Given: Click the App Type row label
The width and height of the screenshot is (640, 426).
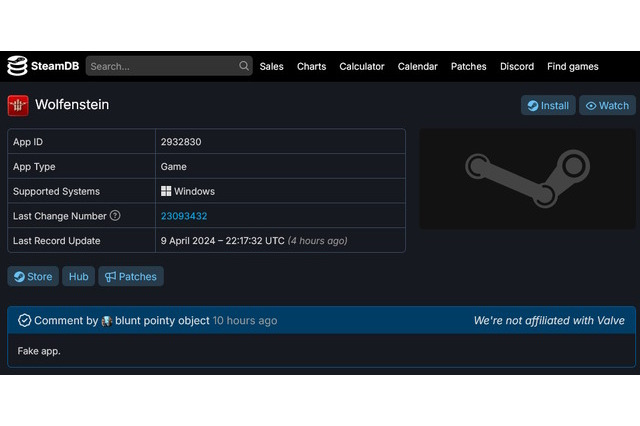Looking at the screenshot, I should click(x=34, y=167).
